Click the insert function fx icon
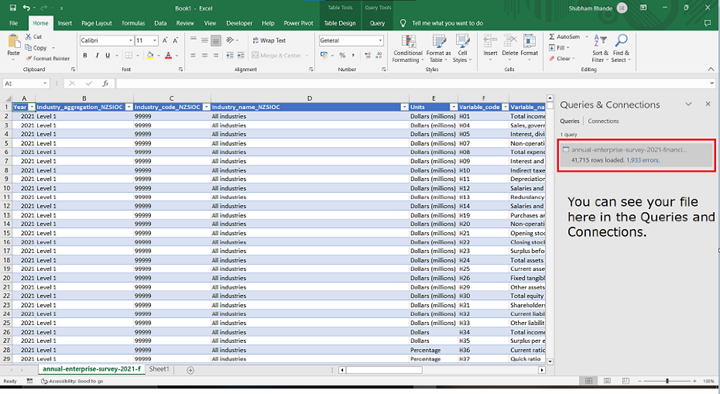The height and width of the screenshot is (394, 720). [105, 84]
